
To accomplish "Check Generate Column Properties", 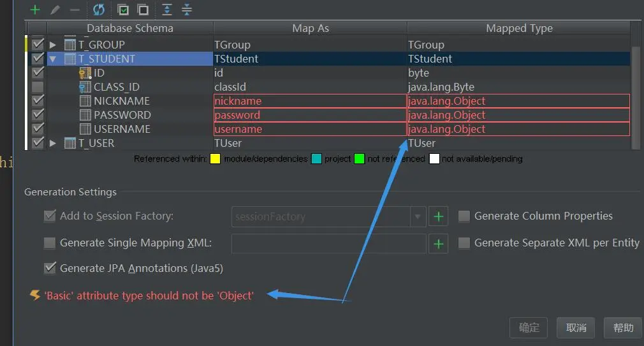I will (x=464, y=216).
